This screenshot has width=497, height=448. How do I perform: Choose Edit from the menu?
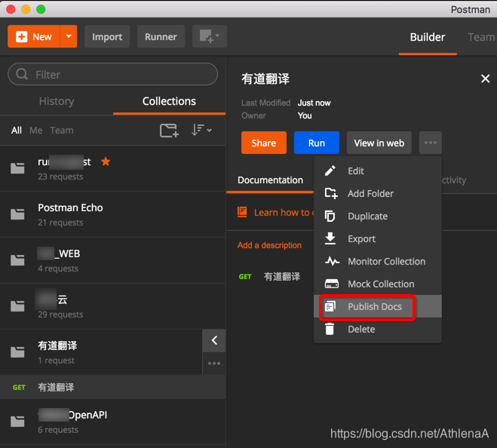click(x=378, y=171)
